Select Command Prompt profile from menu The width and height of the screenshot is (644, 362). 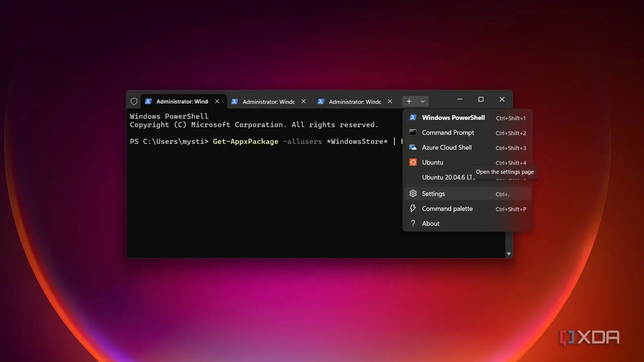pos(468,133)
